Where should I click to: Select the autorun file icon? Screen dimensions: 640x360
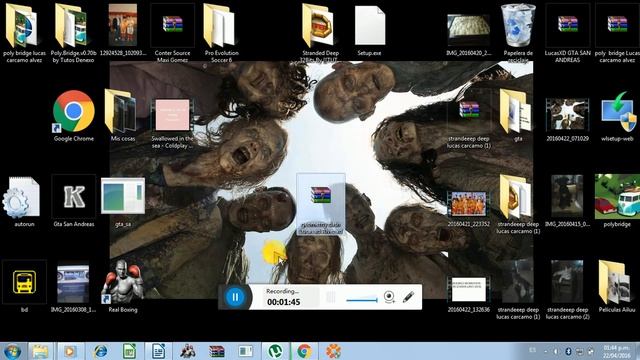[x=24, y=202]
